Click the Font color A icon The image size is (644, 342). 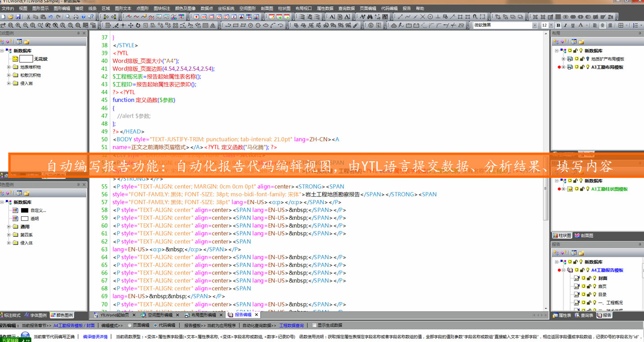(x=581, y=25)
